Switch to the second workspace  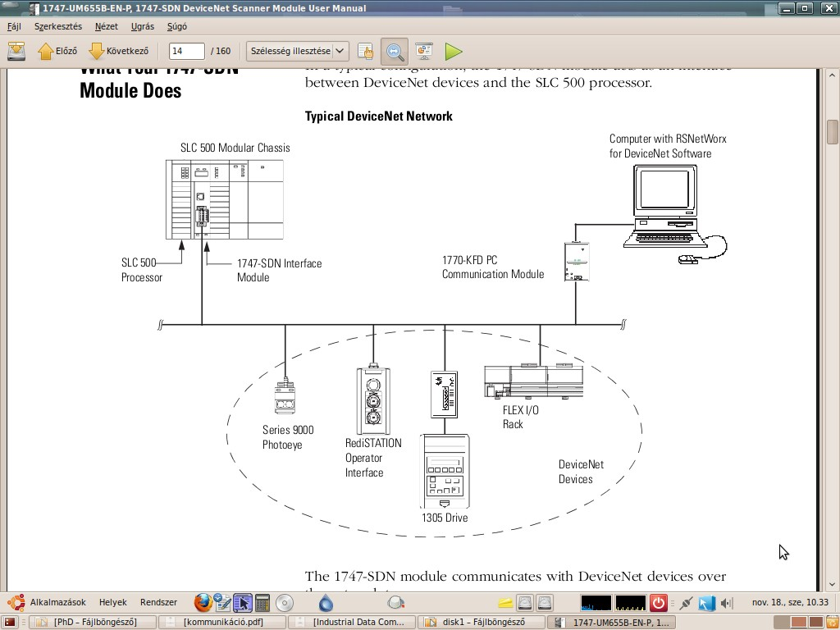pos(798,622)
